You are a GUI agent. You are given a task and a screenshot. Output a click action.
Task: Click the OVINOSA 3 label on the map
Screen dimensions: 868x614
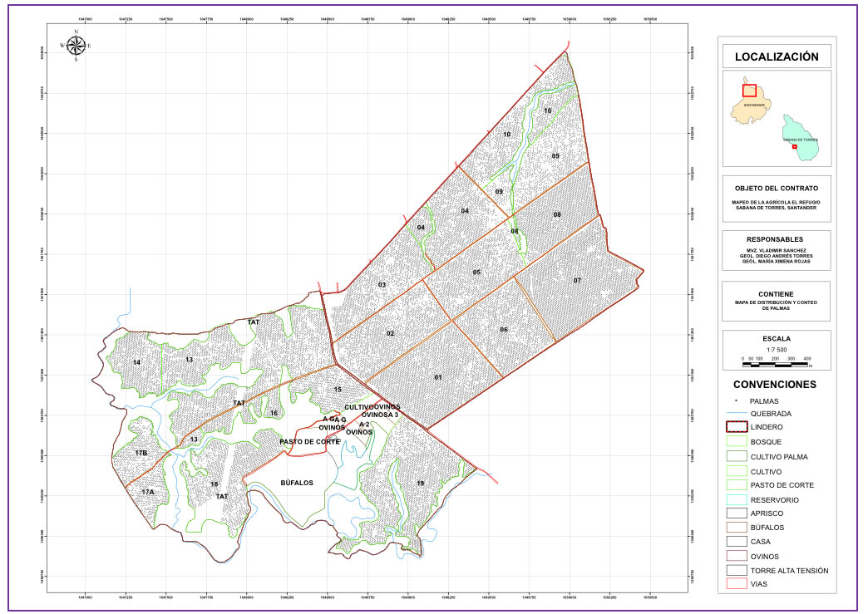380,415
